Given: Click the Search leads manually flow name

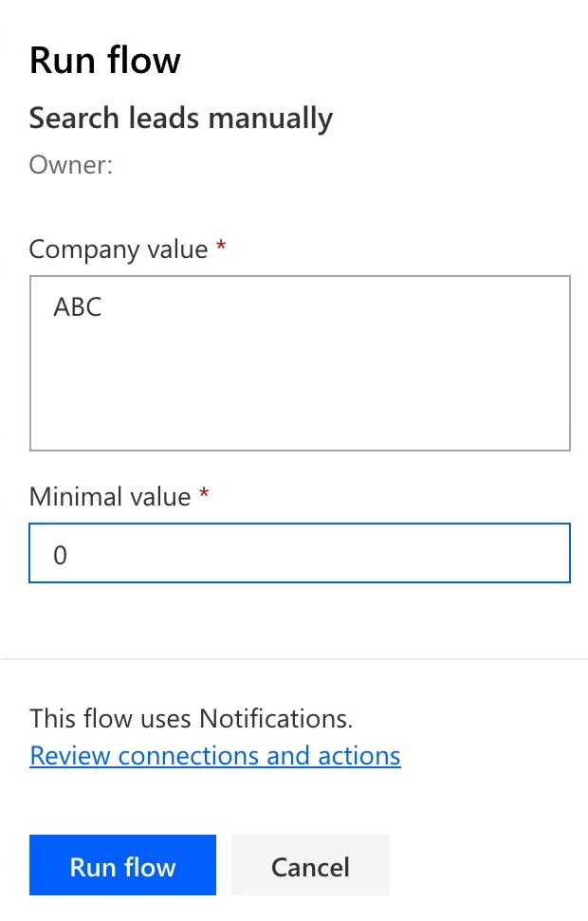Looking at the screenshot, I should [x=180, y=119].
